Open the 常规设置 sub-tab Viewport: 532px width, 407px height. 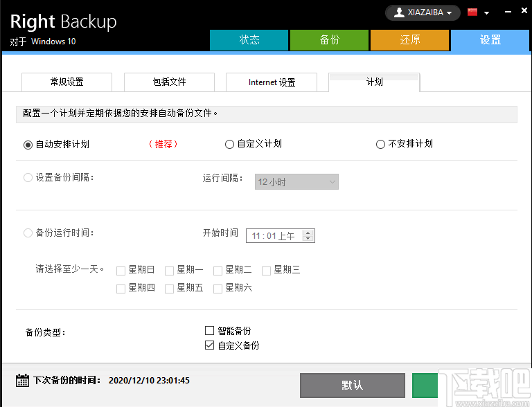tap(66, 82)
